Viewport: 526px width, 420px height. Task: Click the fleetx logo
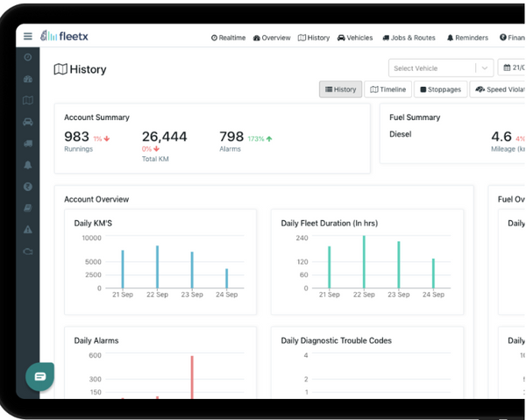tap(68, 37)
